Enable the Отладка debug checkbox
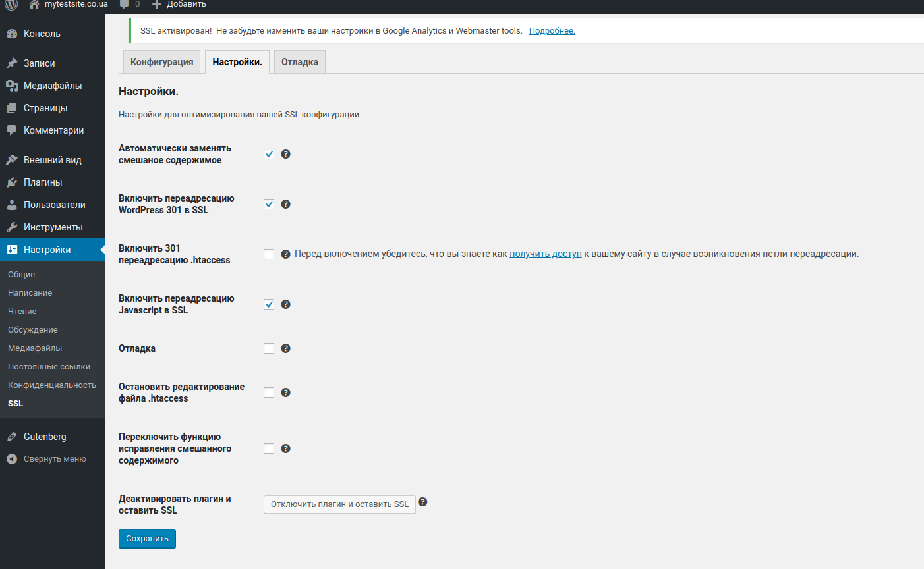Screen dimensions: 924x569 point(269,348)
